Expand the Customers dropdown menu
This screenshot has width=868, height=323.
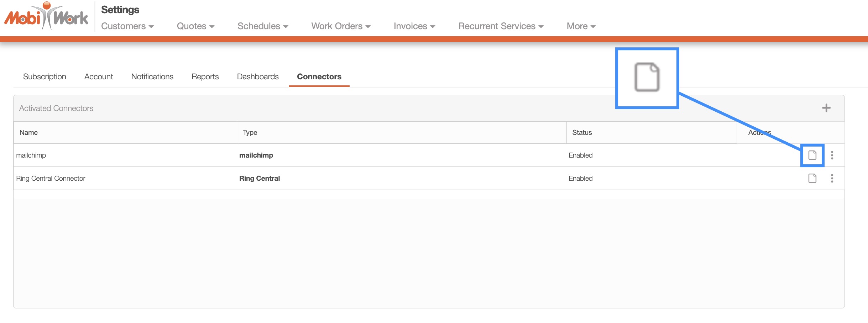(x=127, y=26)
